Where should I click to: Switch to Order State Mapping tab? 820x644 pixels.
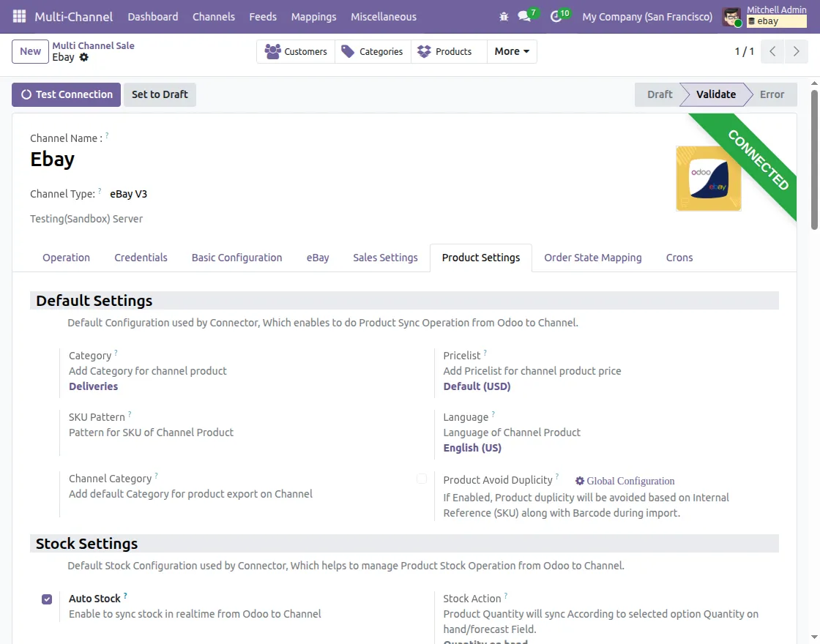tap(592, 258)
